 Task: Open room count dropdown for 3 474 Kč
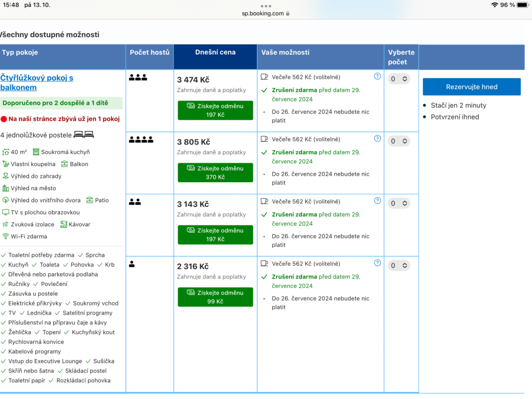point(399,79)
